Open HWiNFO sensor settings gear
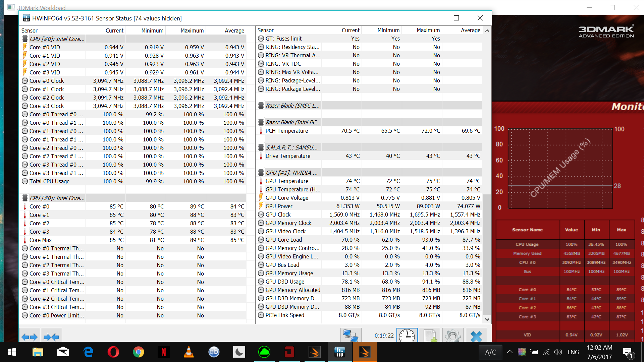This screenshot has width=644, height=362. [x=453, y=336]
